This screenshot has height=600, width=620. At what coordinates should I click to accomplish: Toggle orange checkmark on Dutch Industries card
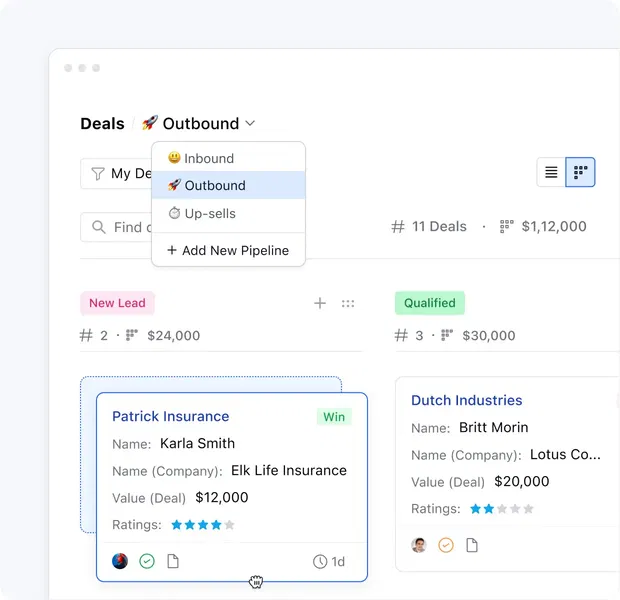tap(446, 545)
